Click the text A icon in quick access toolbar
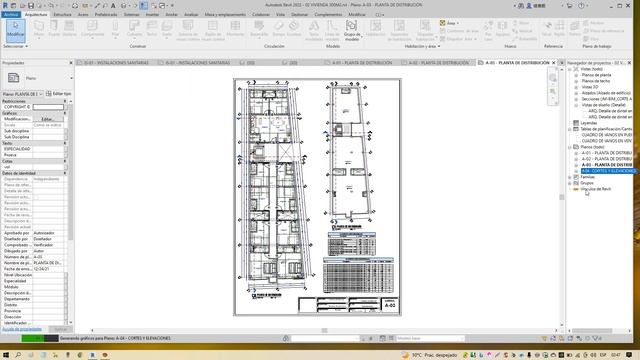 click(113, 6)
